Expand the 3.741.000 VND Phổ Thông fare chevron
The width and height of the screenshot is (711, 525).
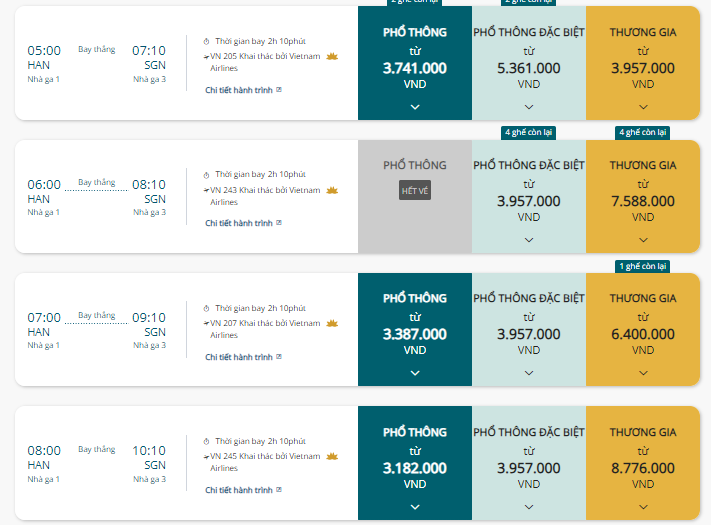point(415,106)
